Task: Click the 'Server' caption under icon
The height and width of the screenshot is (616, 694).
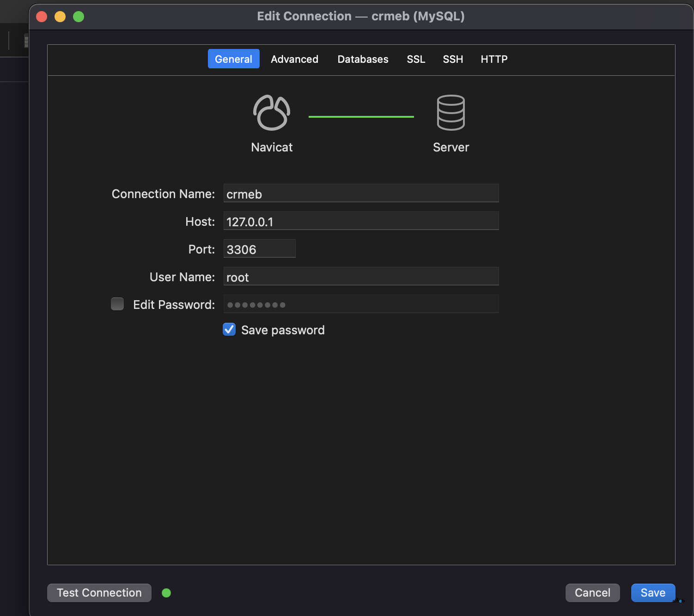Action: coord(451,147)
